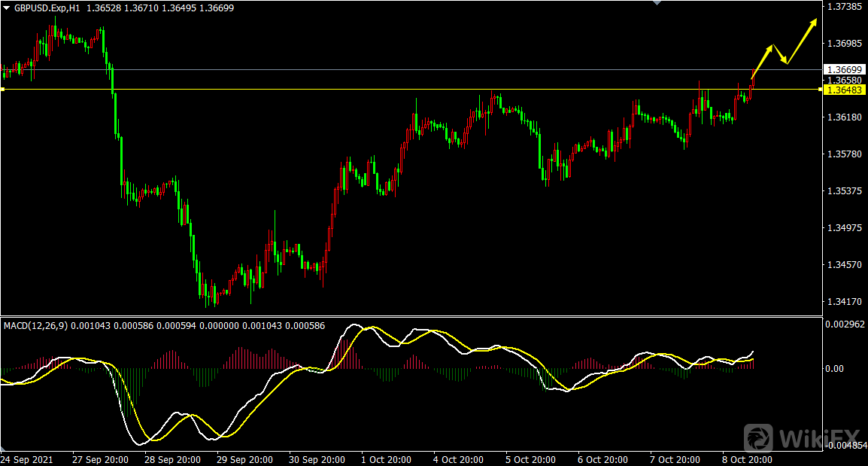Click the pullback low point of yellow arrow path
868x466 pixels.
coord(786,63)
